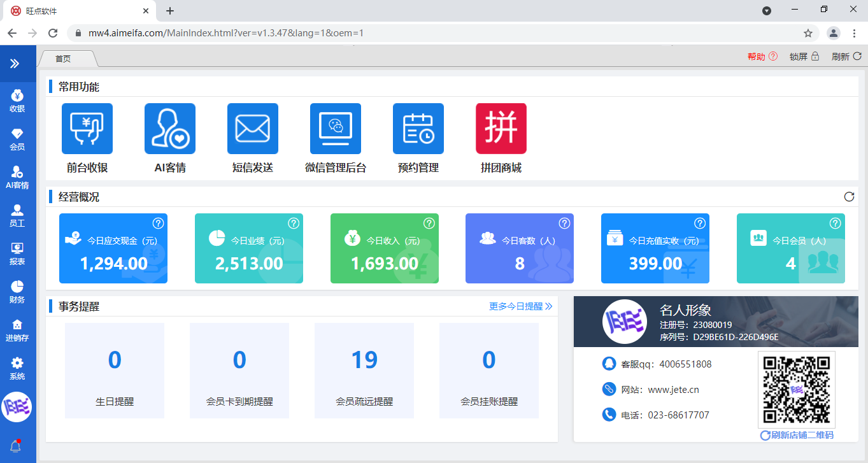The image size is (868, 463).
Task: Click the 帮助 help link
Action: 762,56
